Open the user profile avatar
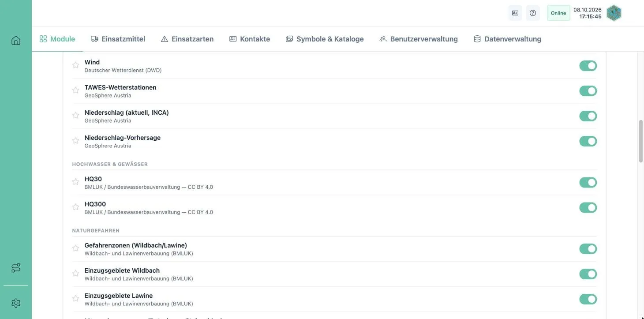644x319 pixels. (614, 13)
